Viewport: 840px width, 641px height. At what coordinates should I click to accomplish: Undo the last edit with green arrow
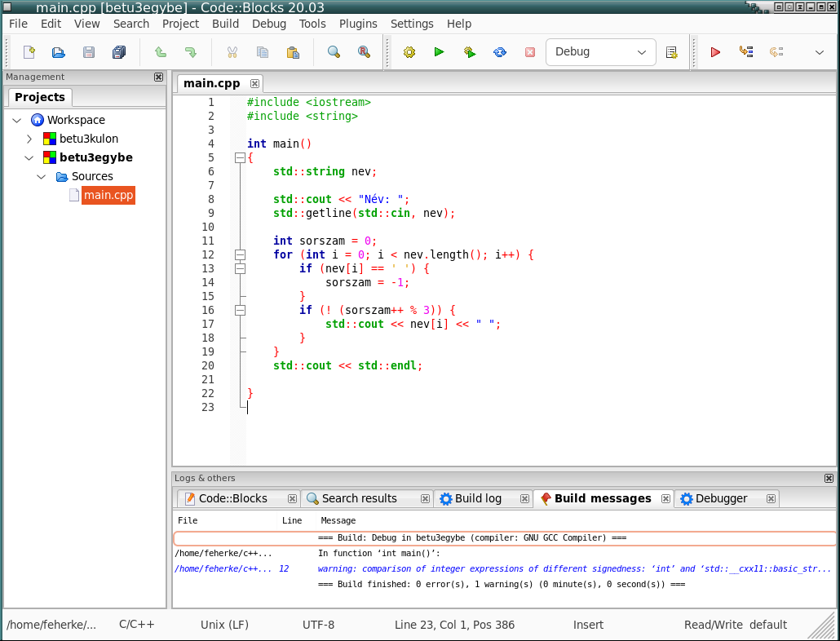coord(160,52)
